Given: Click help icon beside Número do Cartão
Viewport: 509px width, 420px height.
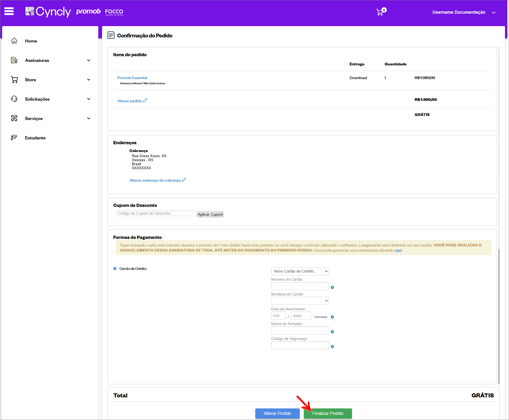Looking at the screenshot, I should click(x=332, y=287).
